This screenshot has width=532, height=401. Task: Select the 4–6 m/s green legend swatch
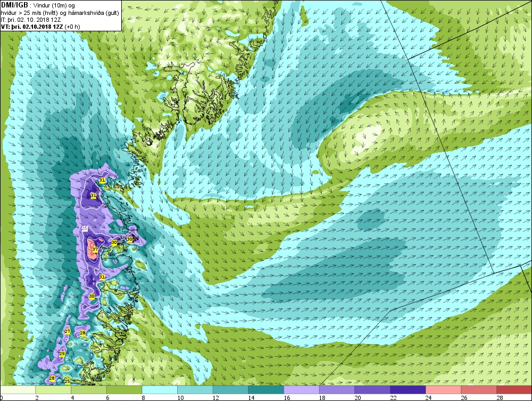88,389
